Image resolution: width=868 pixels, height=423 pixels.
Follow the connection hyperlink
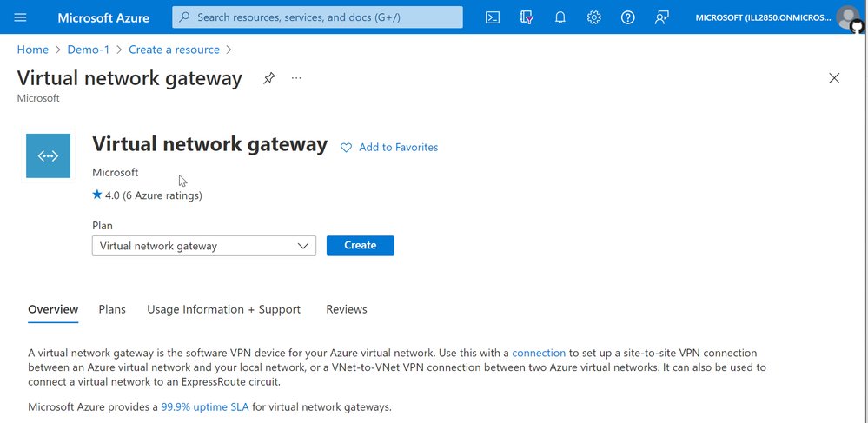tap(539, 353)
